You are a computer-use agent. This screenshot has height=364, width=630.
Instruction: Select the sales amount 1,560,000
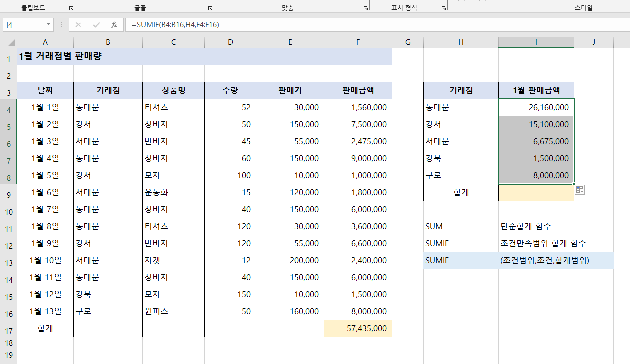(358, 108)
